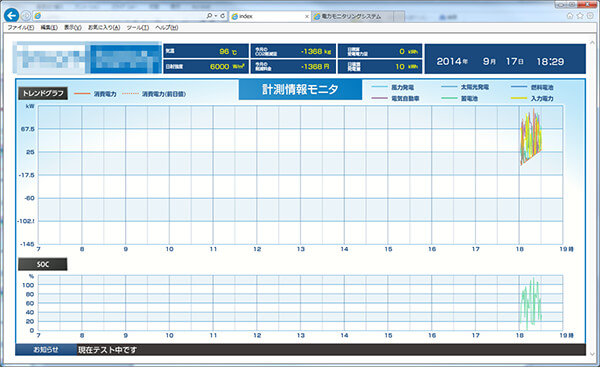Open the 表示(V) menu
Screen dimensions: 600x367
pos(73,28)
